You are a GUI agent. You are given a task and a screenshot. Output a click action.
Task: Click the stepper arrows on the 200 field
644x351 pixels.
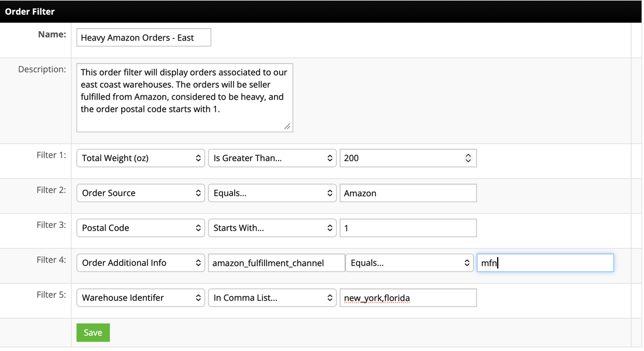pyautogui.click(x=468, y=158)
